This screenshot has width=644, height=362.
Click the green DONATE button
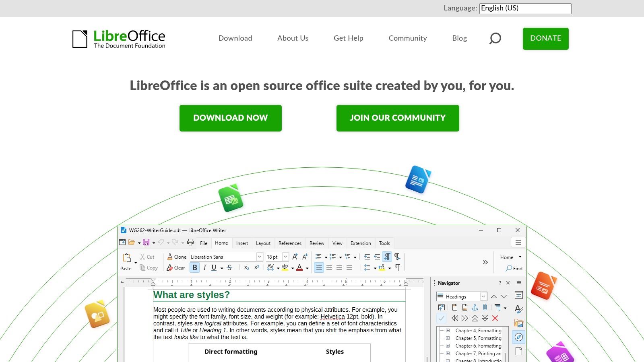(546, 39)
